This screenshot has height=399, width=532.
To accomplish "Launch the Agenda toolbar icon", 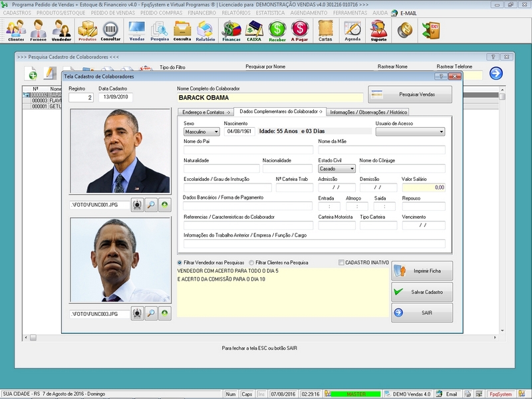I will pyautogui.click(x=352, y=31).
